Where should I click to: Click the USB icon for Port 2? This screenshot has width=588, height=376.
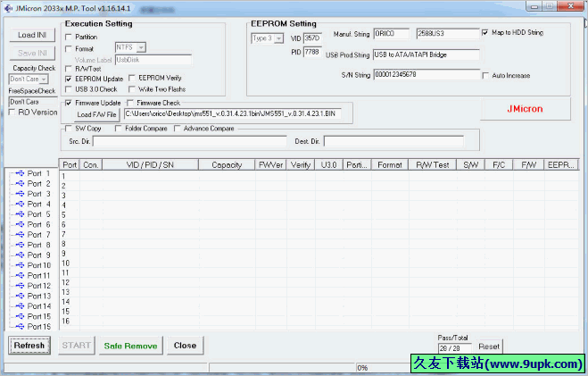click(20, 183)
